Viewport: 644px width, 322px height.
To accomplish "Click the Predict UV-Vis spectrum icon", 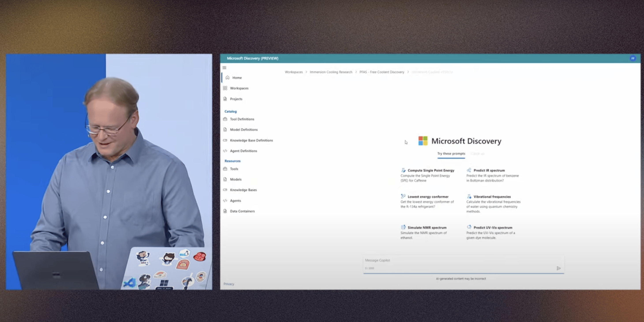I will pos(469,227).
